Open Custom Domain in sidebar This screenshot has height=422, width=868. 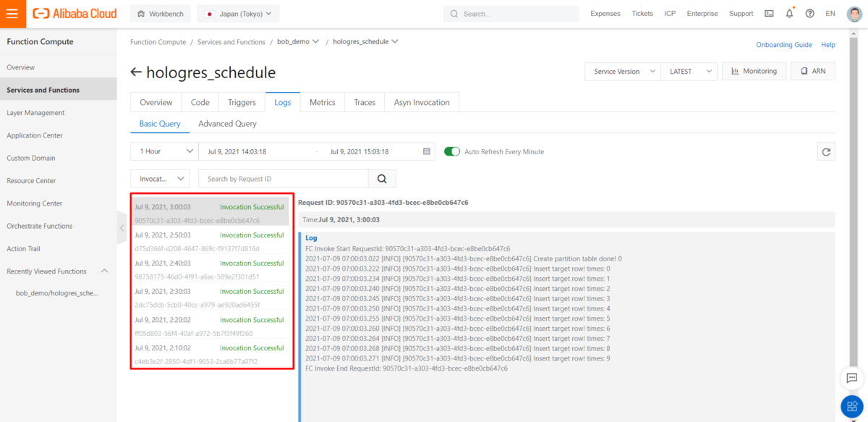point(58,158)
